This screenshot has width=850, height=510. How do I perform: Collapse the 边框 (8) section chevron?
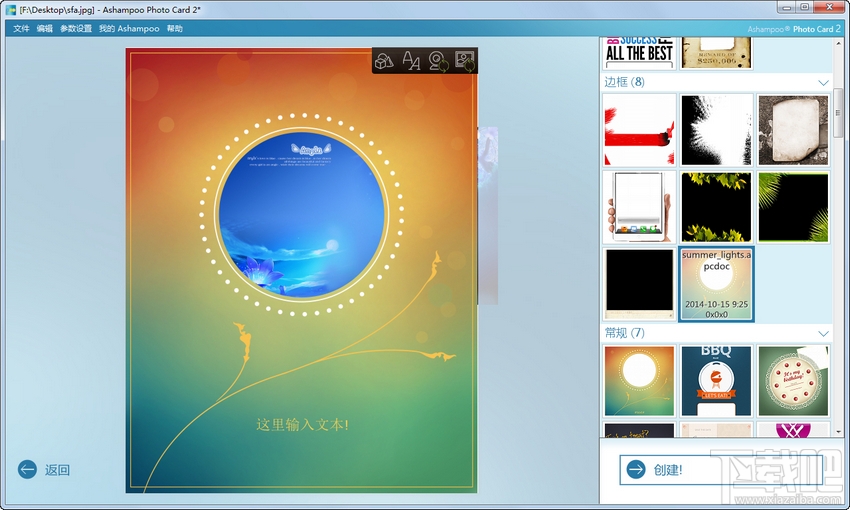pyautogui.click(x=823, y=83)
